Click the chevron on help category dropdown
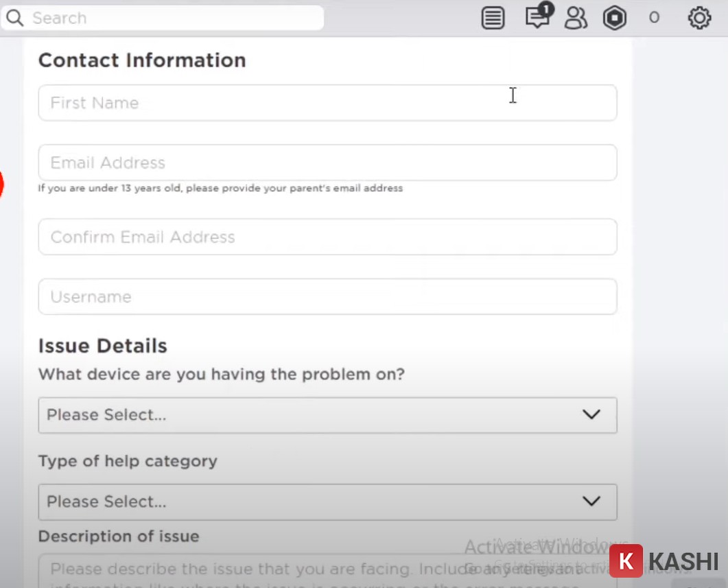Image resolution: width=728 pixels, height=588 pixels. [591, 502]
